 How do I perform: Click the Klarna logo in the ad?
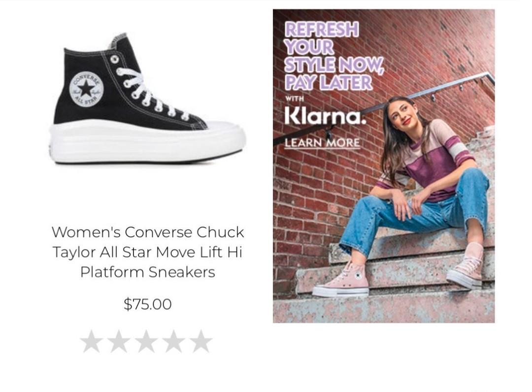coord(325,117)
